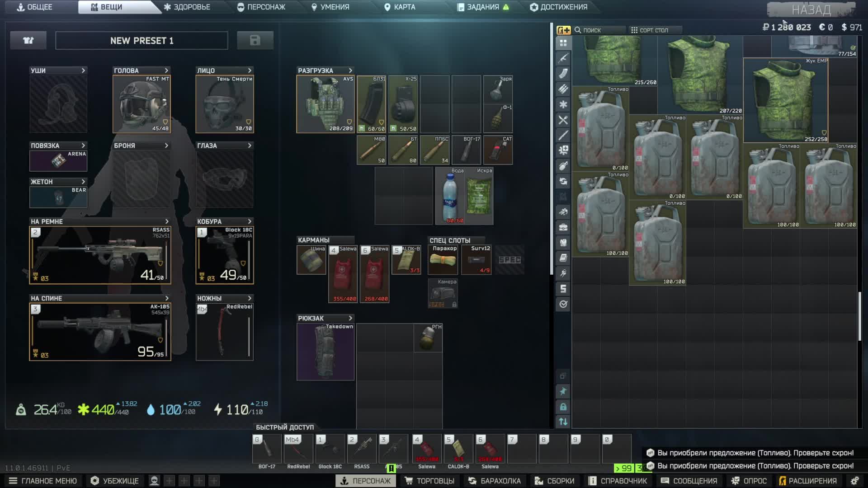Select the RSASS rifle on sling slot
Screen dimensions: 868x488
(100, 255)
